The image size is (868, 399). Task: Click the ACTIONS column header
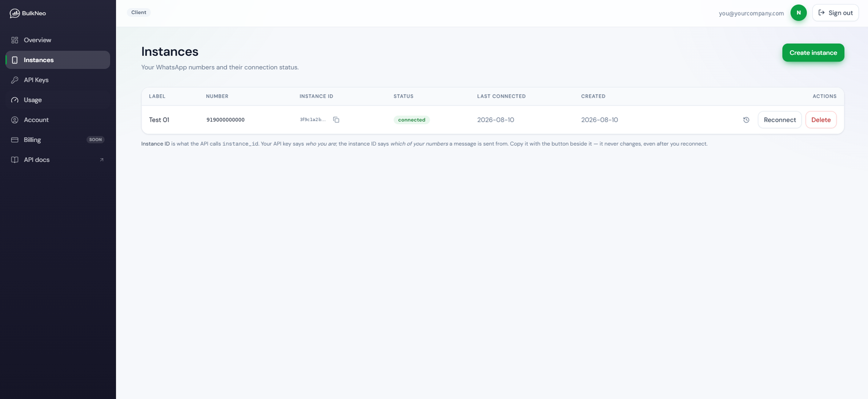pos(825,97)
